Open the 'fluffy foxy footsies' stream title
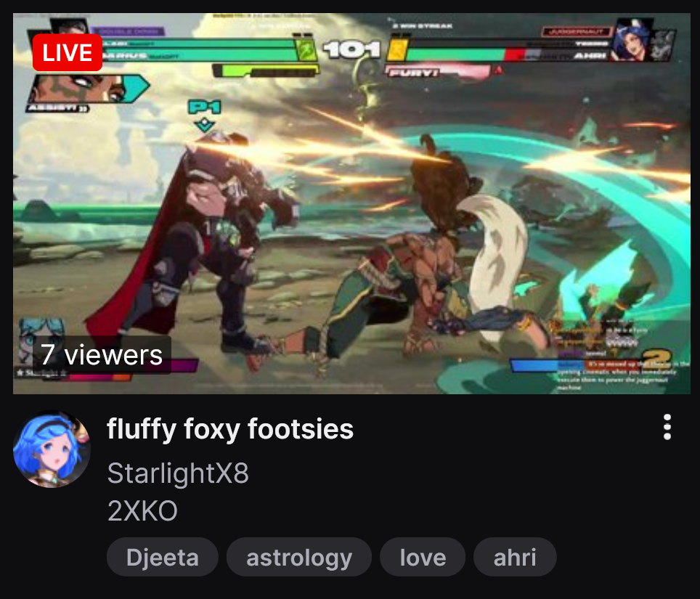Screen dimensions: 700x599 230,429
